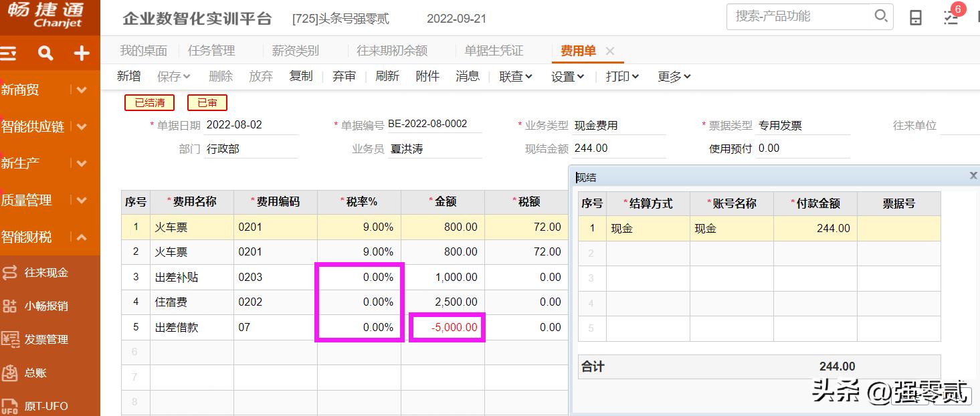This screenshot has width=980, height=416.
Task: Open the task checklist icon with badge 6
Action: (x=951, y=18)
